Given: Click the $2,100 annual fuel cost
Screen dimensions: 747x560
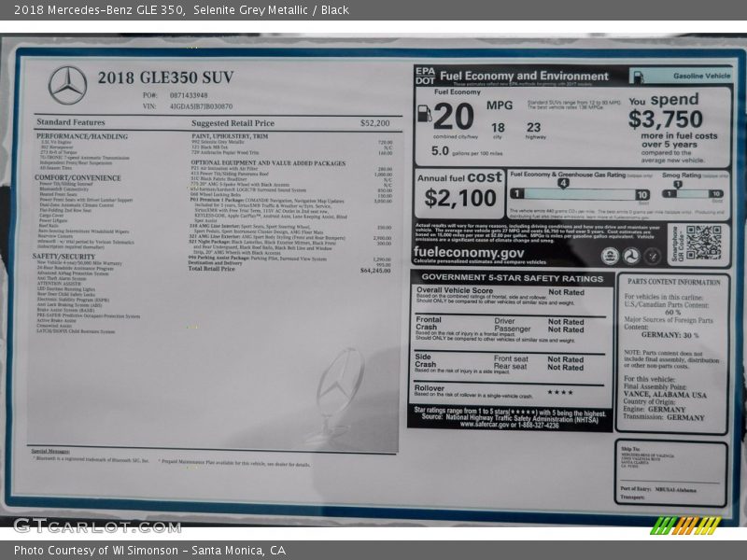Looking at the screenshot, I should coord(460,198).
